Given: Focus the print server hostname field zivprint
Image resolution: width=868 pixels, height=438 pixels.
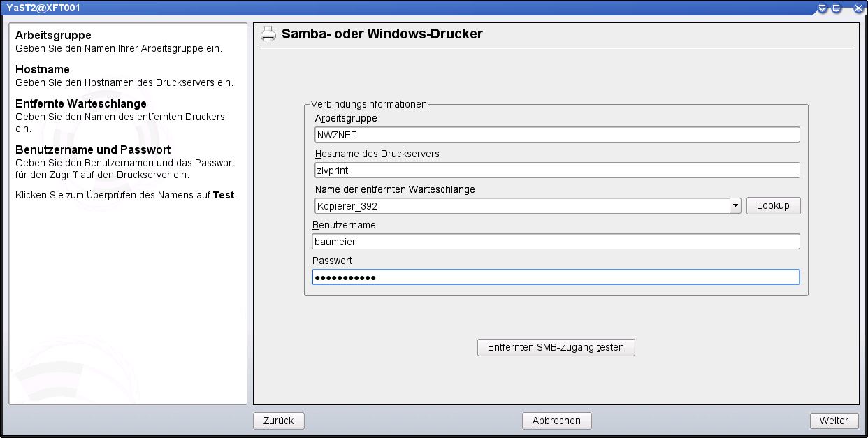Looking at the screenshot, I should [556, 170].
